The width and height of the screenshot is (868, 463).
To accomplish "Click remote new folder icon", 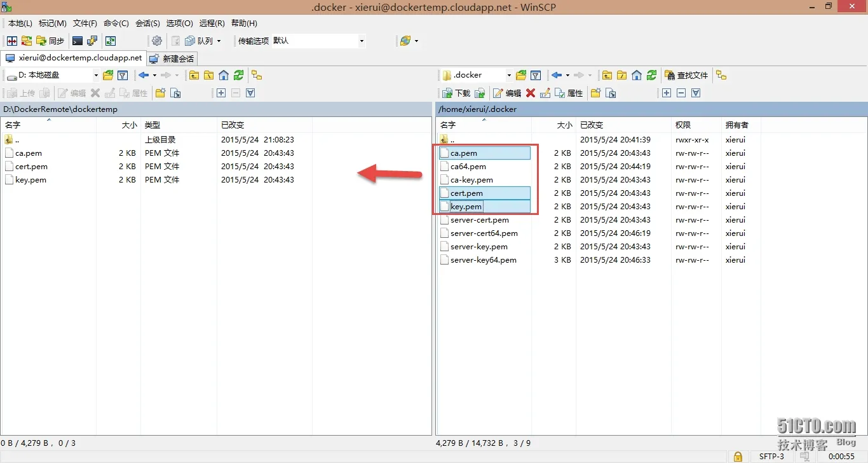I will point(595,93).
